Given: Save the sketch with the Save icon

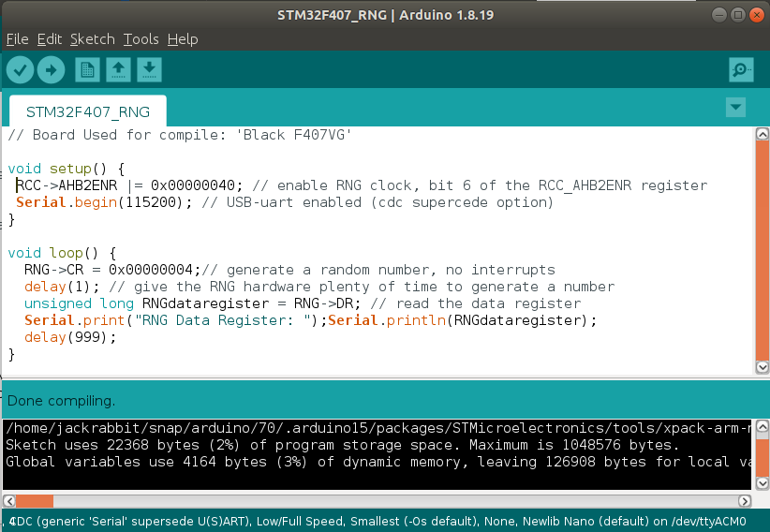Looking at the screenshot, I should click(x=149, y=69).
